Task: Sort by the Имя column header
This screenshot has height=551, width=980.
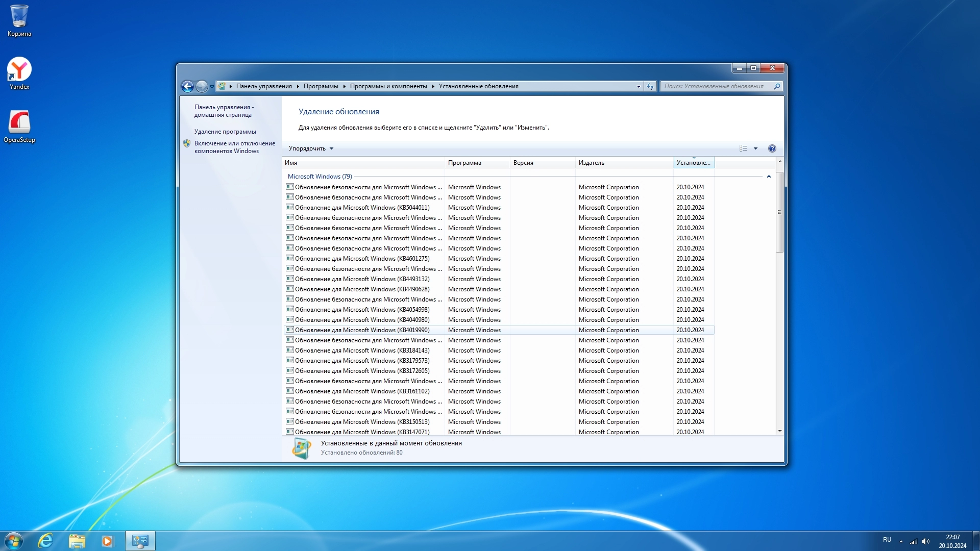Action: pos(291,163)
